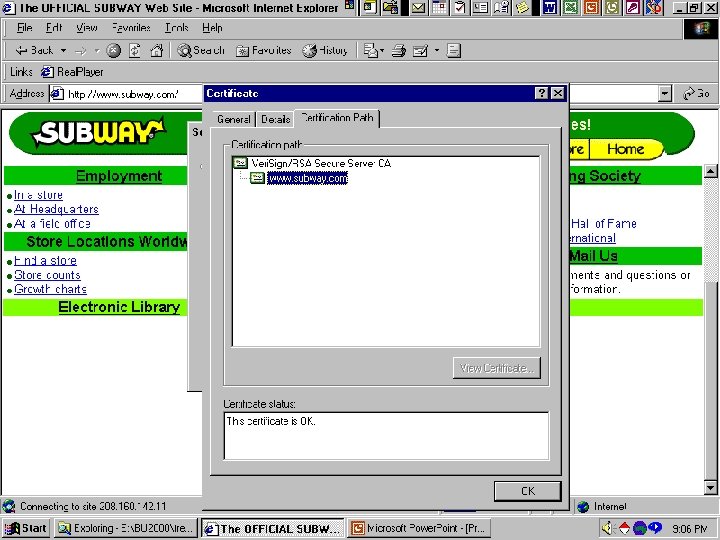Open the Favorites menu

coord(131,28)
